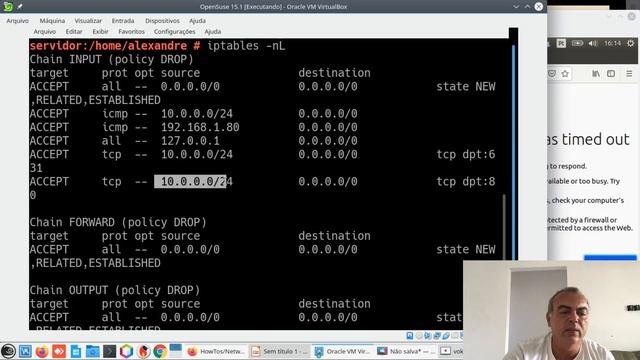The height and width of the screenshot is (360, 640).
Task: Open the Firefox library icon
Action: pos(596,74)
